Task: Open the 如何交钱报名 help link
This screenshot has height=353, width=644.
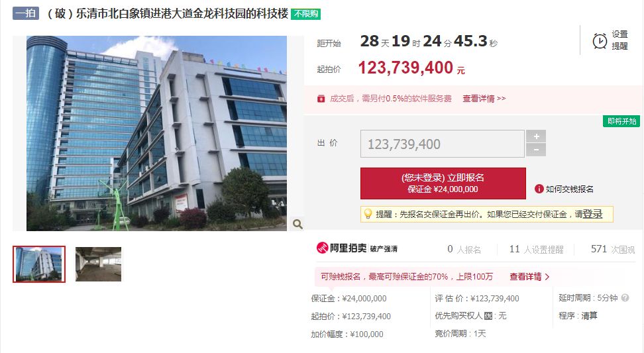Action: click(569, 189)
